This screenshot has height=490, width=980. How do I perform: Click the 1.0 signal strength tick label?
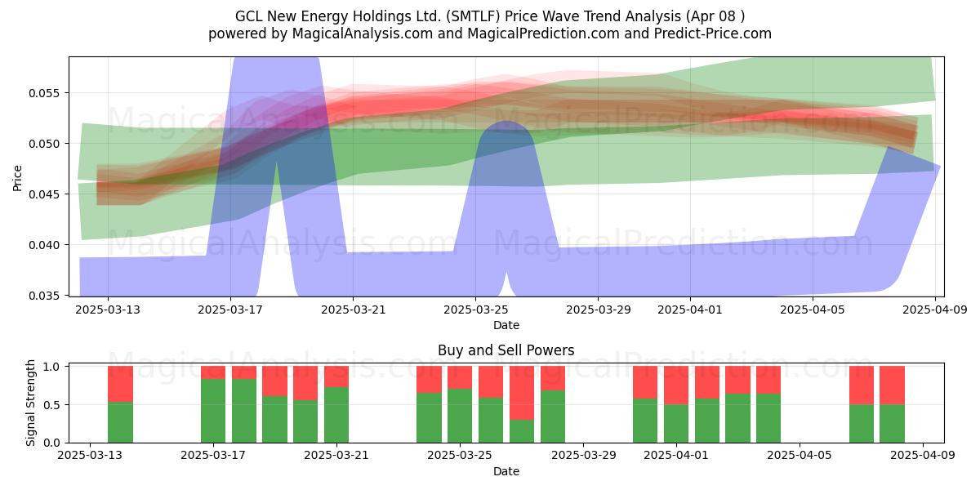click(53, 367)
